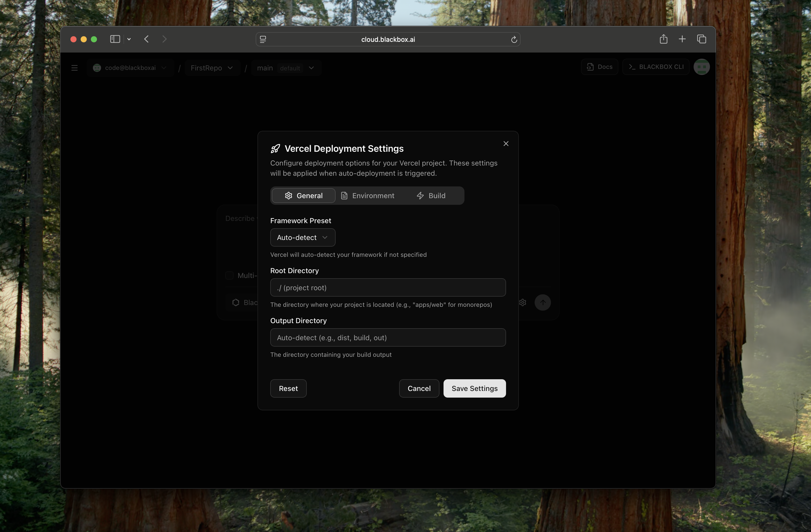
Task: Open the Framework Preset Auto-detect dropdown
Action: pos(302,237)
